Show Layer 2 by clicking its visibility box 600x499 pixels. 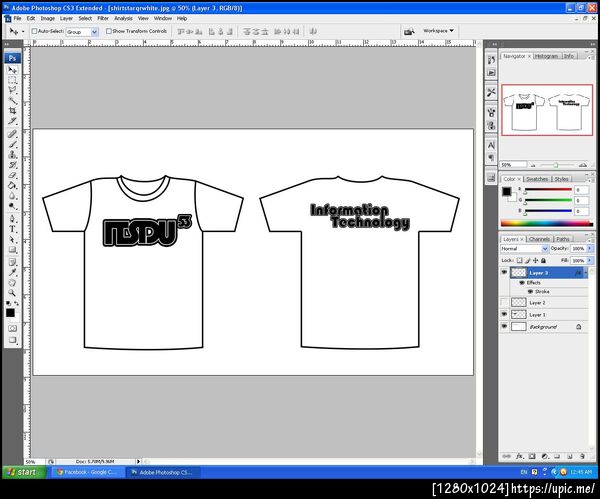pos(504,302)
